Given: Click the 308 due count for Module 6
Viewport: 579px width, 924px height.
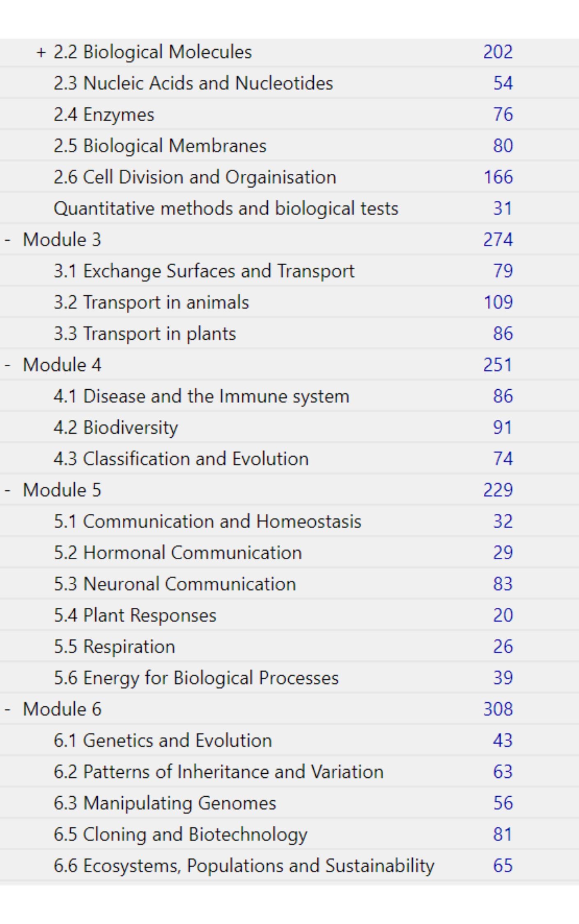Looking at the screenshot, I should tap(498, 709).
